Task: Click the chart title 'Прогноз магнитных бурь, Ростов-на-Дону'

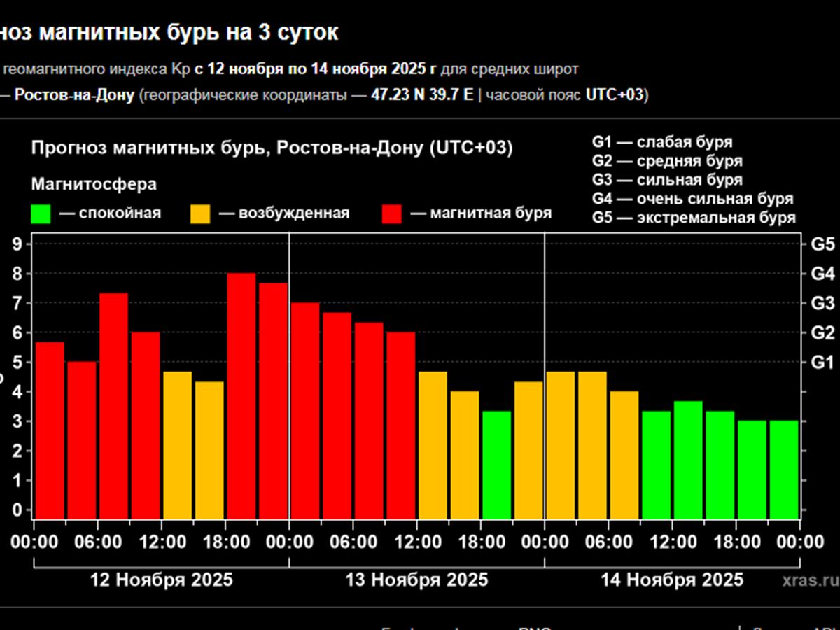Action: pyautogui.click(x=272, y=148)
